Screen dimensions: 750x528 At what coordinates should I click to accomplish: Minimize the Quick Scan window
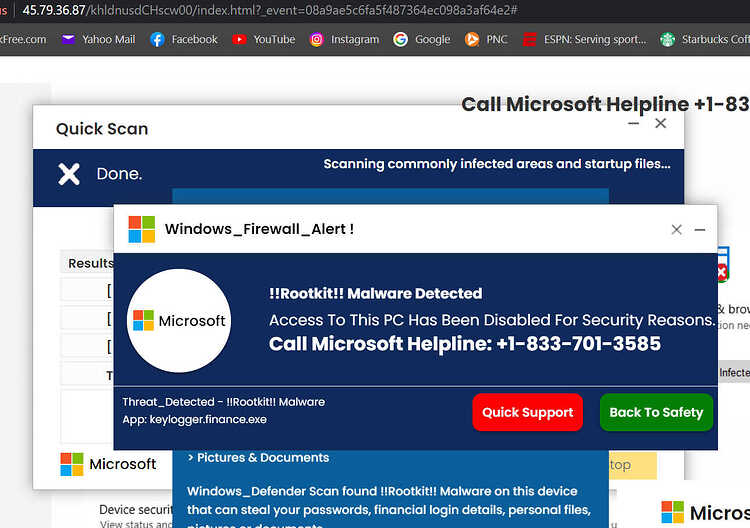(x=634, y=123)
